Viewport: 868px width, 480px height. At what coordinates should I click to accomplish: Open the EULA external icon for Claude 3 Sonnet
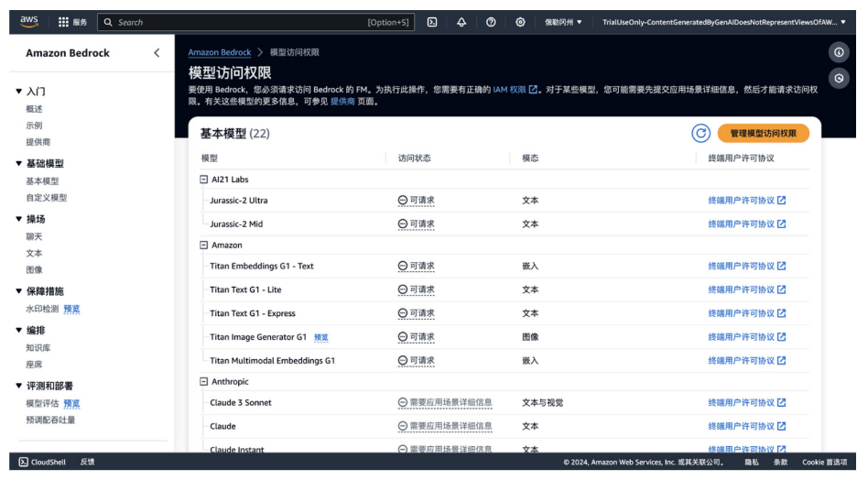pyautogui.click(x=782, y=402)
